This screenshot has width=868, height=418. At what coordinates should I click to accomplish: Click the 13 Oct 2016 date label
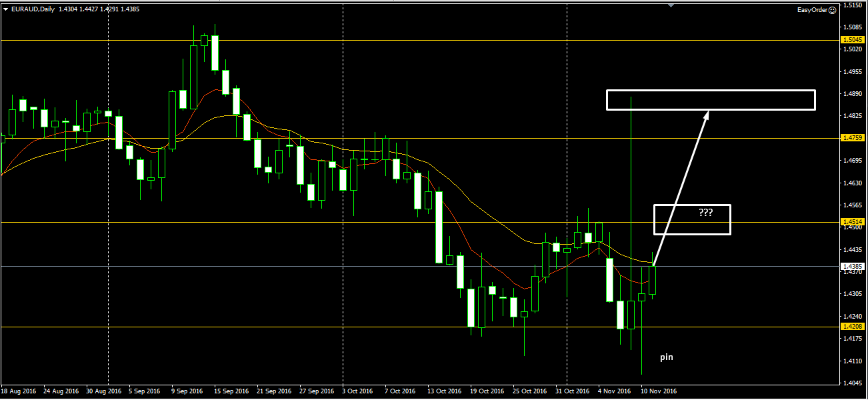(x=445, y=391)
